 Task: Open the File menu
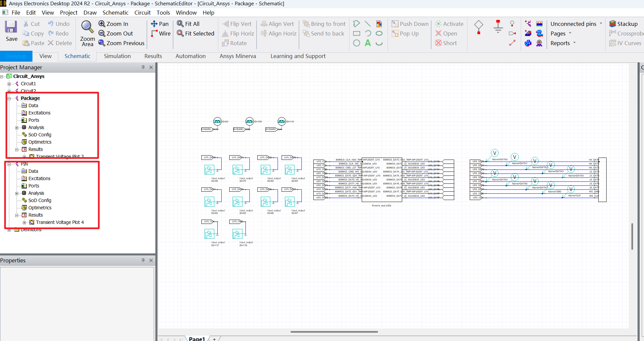click(16, 13)
